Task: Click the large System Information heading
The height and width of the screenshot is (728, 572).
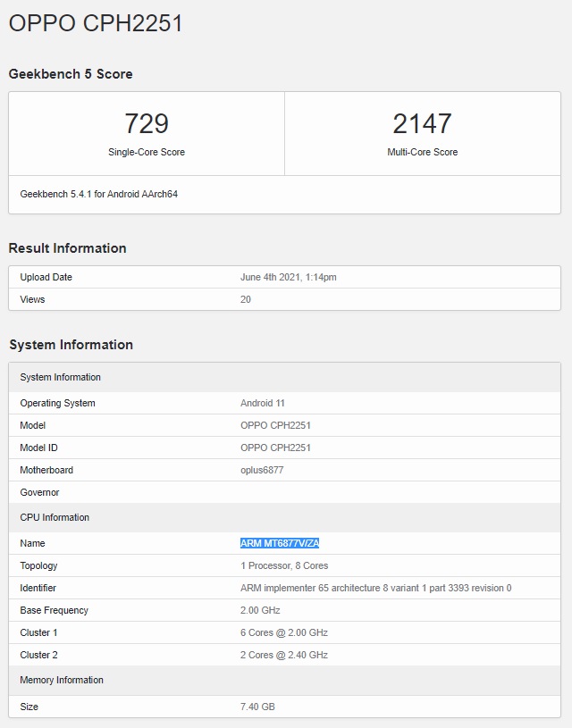Action: coord(71,345)
